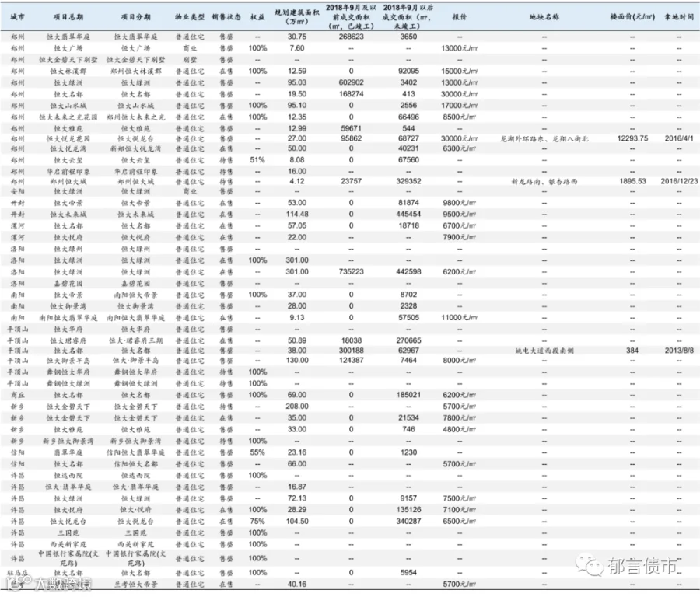Select the cell with value 268623
The width and height of the screenshot is (700, 597).
352,37
